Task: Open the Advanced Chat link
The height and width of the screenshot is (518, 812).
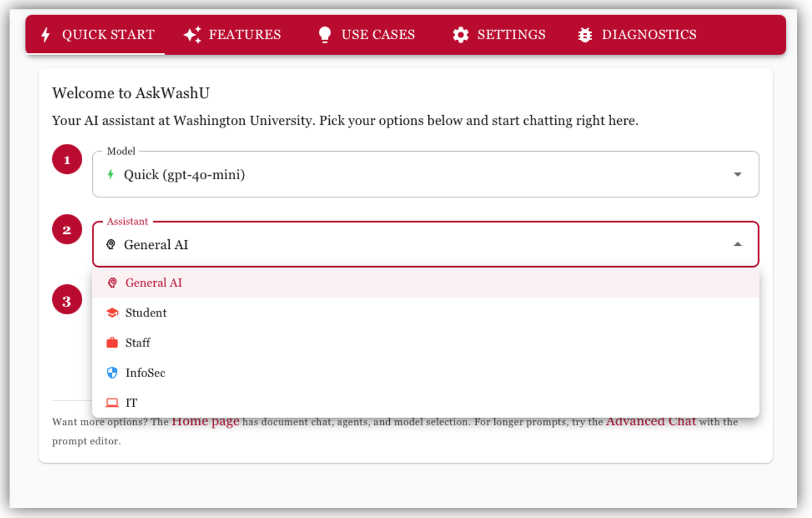Action: pos(651,421)
